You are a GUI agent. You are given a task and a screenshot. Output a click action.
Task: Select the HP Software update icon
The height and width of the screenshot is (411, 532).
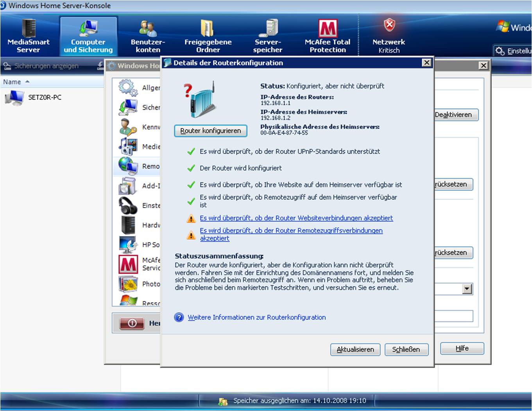pyautogui.click(x=128, y=244)
